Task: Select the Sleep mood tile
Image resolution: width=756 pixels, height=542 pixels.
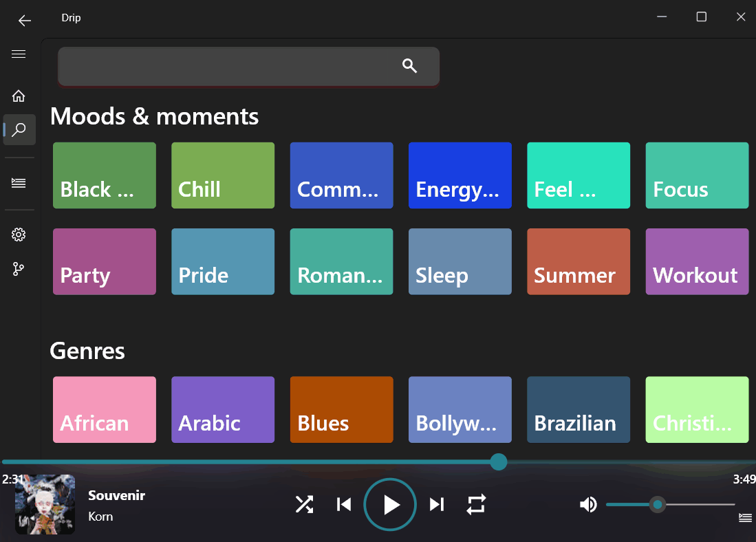Action: [x=460, y=262]
